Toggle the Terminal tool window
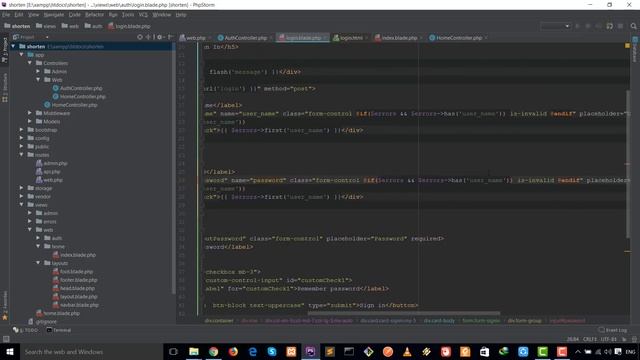The width and height of the screenshot is (640, 360). [x=59, y=330]
